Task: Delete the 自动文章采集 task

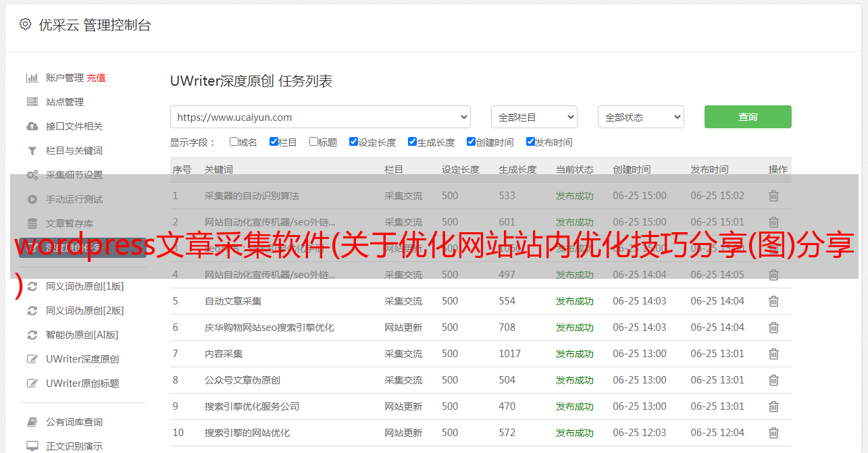Action: pyautogui.click(x=774, y=301)
